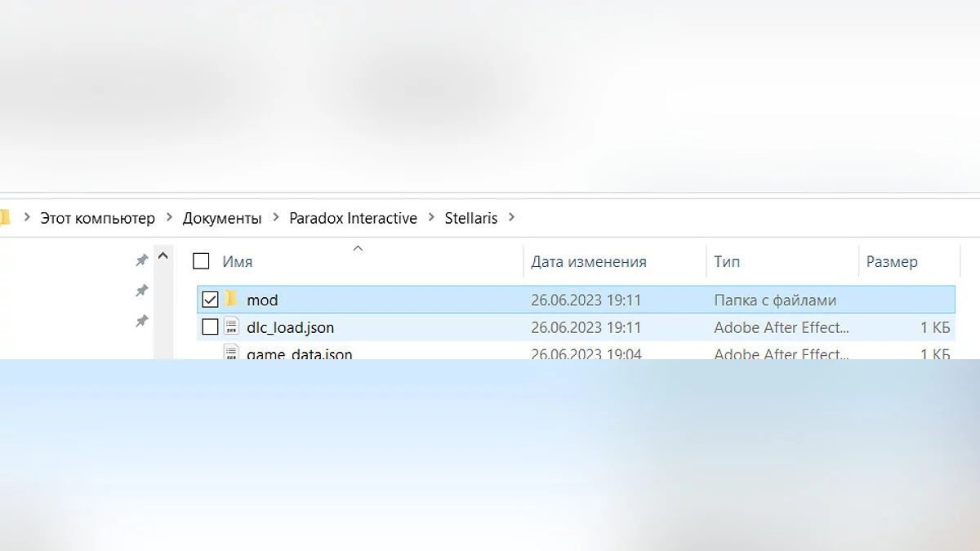Image resolution: width=980 pixels, height=551 pixels.
Task: Click Папка с файлами type cell
Action: pos(775,300)
